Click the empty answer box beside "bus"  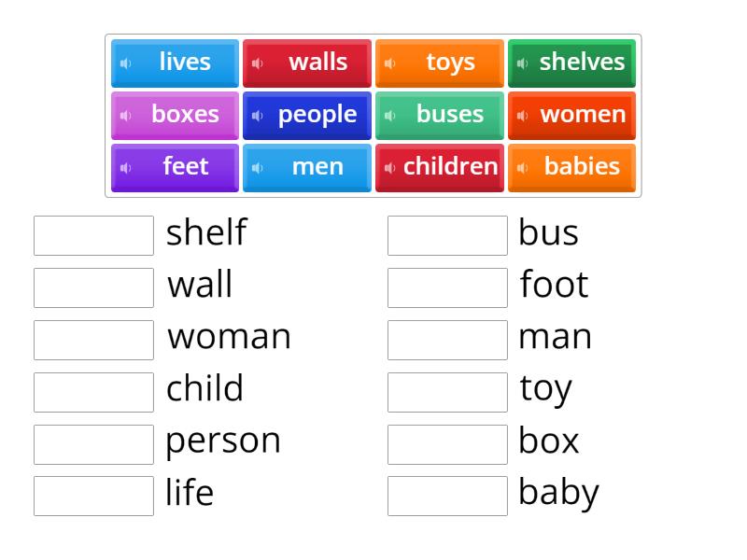click(x=447, y=235)
